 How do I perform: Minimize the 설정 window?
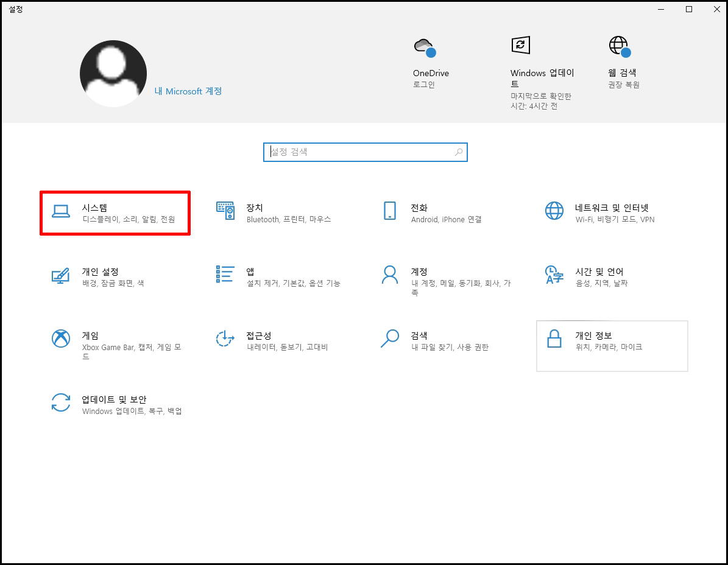click(x=661, y=9)
